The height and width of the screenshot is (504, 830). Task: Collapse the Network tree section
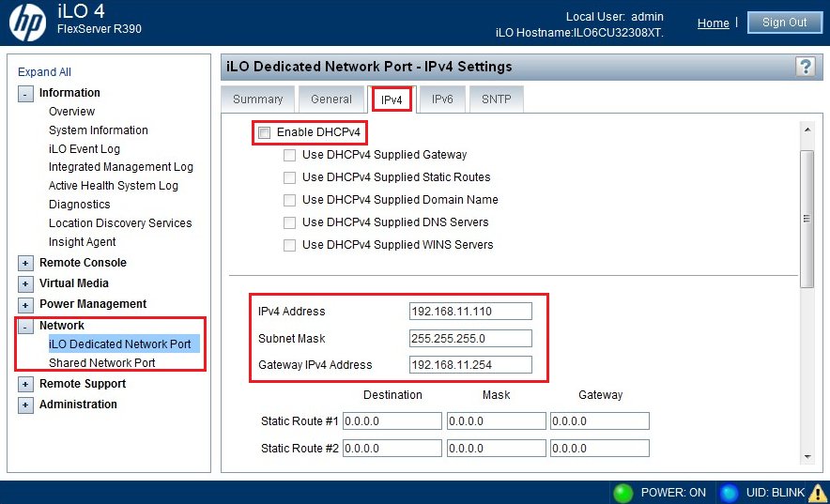coord(25,327)
